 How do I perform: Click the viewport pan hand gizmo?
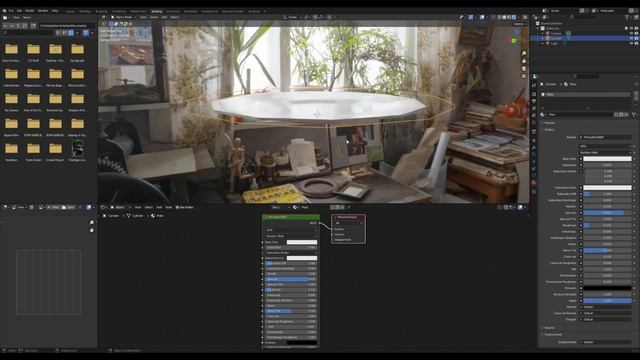(524, 61)
